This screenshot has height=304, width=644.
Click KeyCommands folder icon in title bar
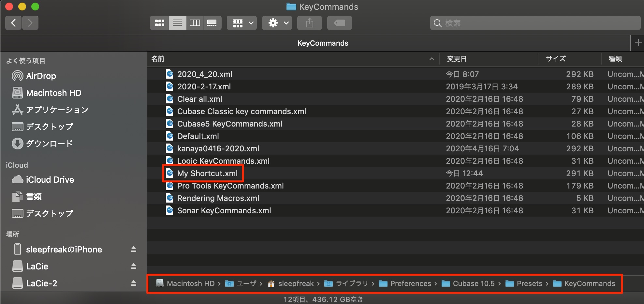point(291,7)
